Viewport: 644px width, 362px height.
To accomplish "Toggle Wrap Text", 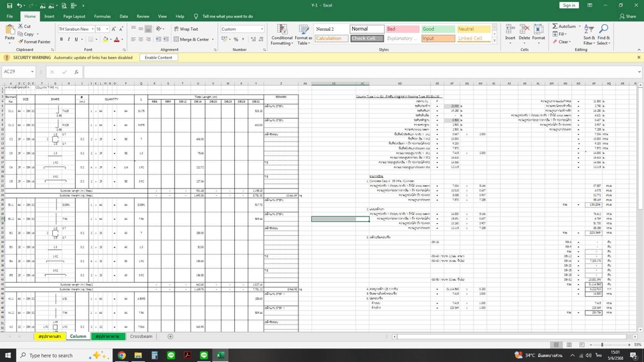I will 186,29.
